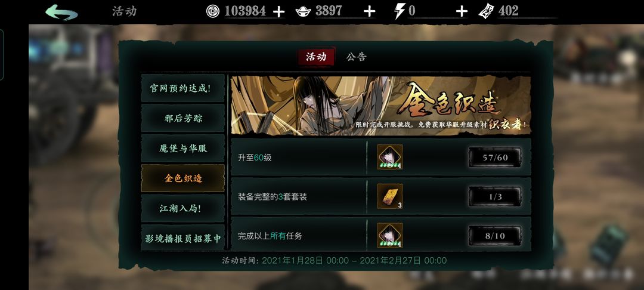Open 邪后芳踪 event entry
Viewport: 644px width, 290px height.
point(183,118)
